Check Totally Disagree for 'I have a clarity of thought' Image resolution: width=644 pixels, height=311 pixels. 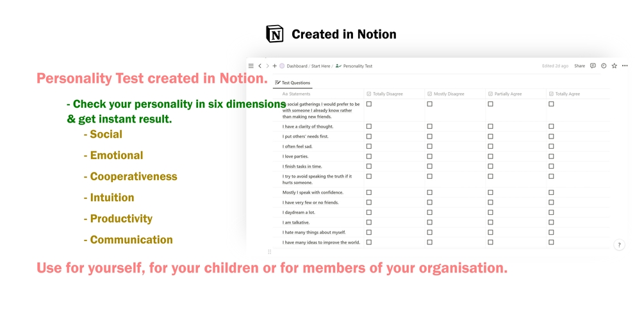tap(369, 126)
